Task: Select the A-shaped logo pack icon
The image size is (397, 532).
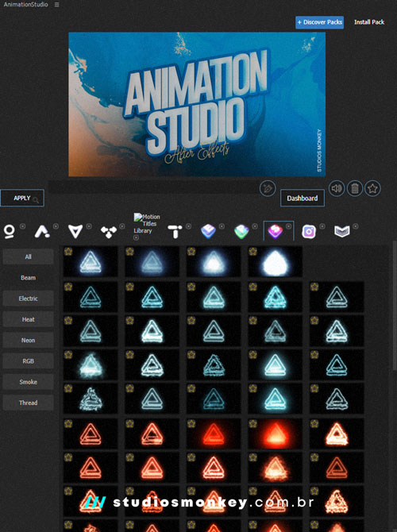Action: coord(42,232)
